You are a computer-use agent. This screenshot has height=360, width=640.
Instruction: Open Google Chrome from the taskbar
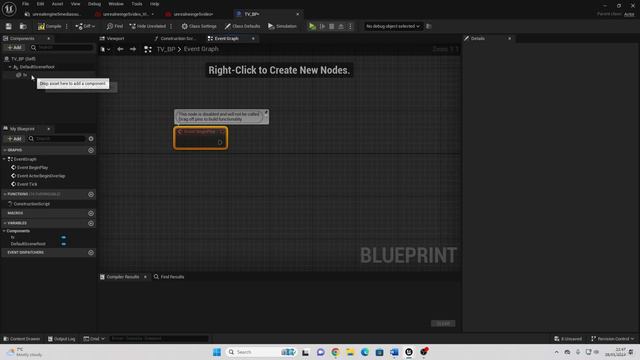(335, 352)
